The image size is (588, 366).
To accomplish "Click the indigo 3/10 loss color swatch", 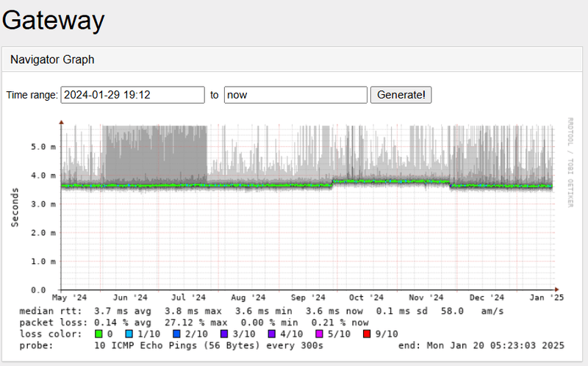I will point(224,334).
